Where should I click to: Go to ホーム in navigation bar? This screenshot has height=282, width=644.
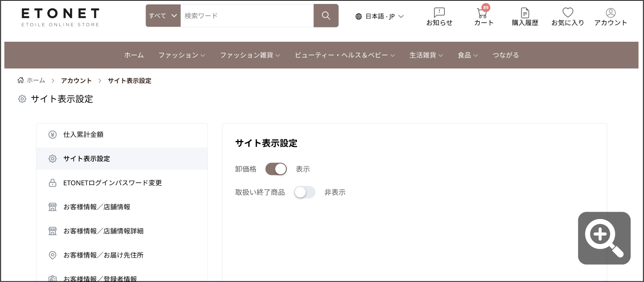pyautogui.click(x=134, y=55)
